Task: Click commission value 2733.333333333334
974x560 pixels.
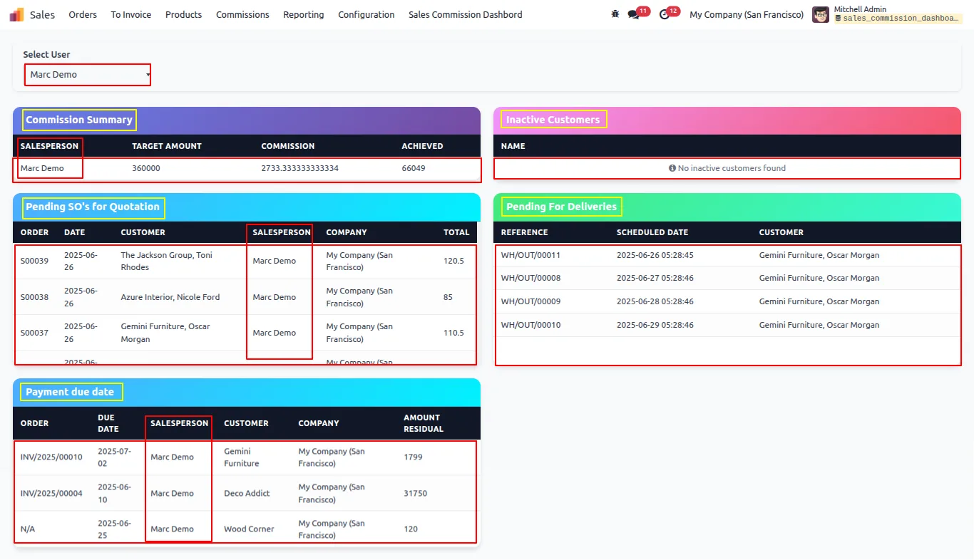Action: (x=300, y=168)
